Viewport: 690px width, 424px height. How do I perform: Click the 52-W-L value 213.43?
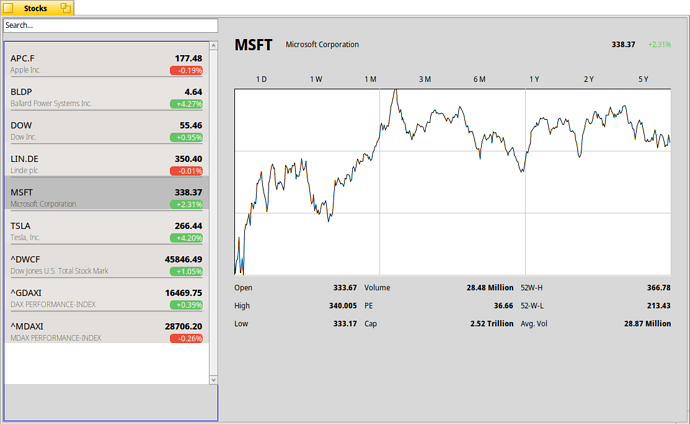tap(659, 306)
